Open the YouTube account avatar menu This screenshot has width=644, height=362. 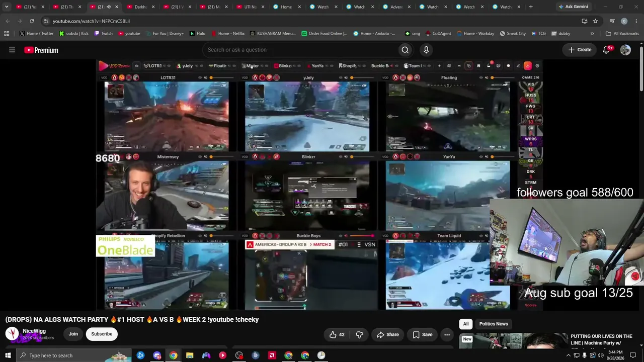625,50
